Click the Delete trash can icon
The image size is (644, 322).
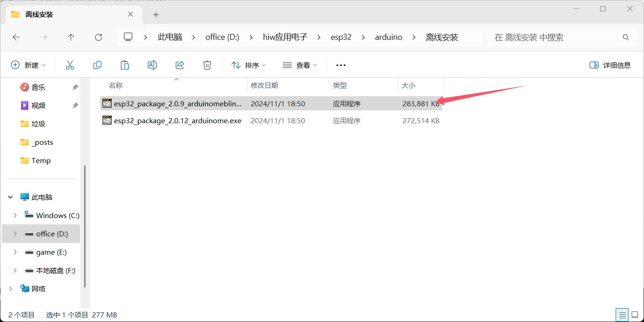(207, 65)
